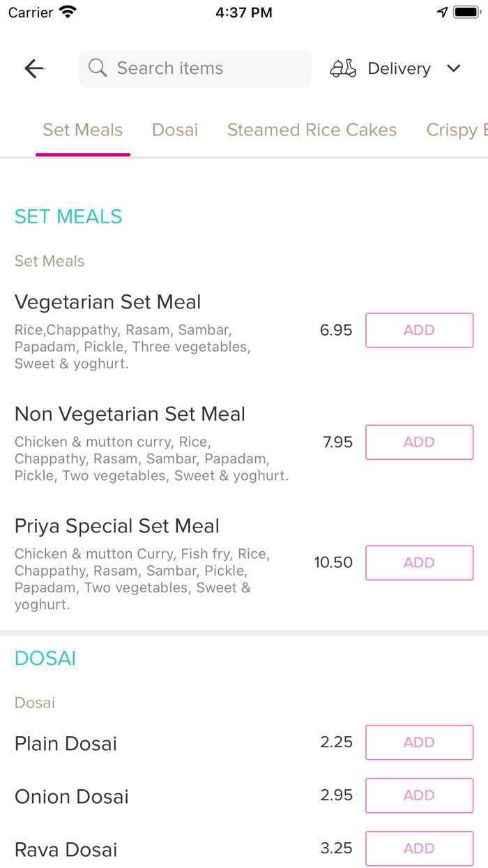Image resolution: width=488 pixels, height=868 pixels.
Task: Open the Steamed Rice Cakes tab
Action: (x=312, y=130)
